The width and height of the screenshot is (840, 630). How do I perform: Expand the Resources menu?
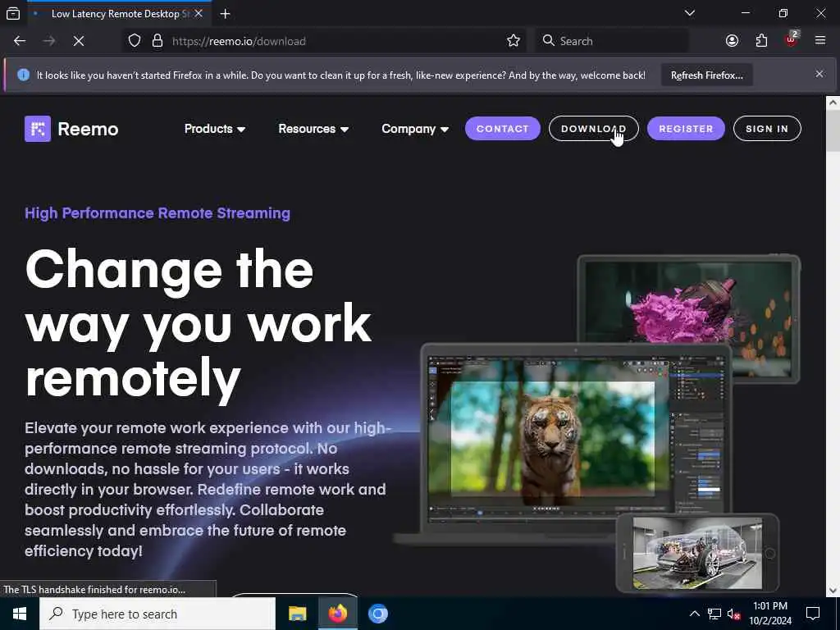click(x=313, y=129)
